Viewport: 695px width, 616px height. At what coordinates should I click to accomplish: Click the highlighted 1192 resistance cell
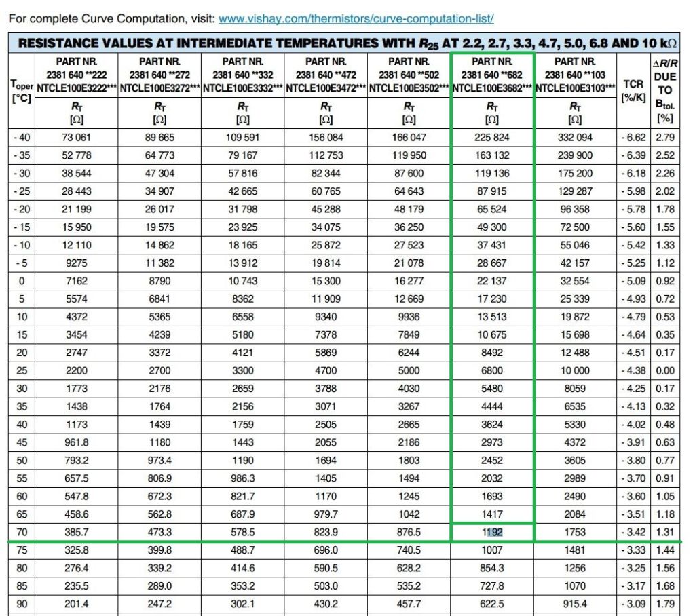(x=492, y=532)
